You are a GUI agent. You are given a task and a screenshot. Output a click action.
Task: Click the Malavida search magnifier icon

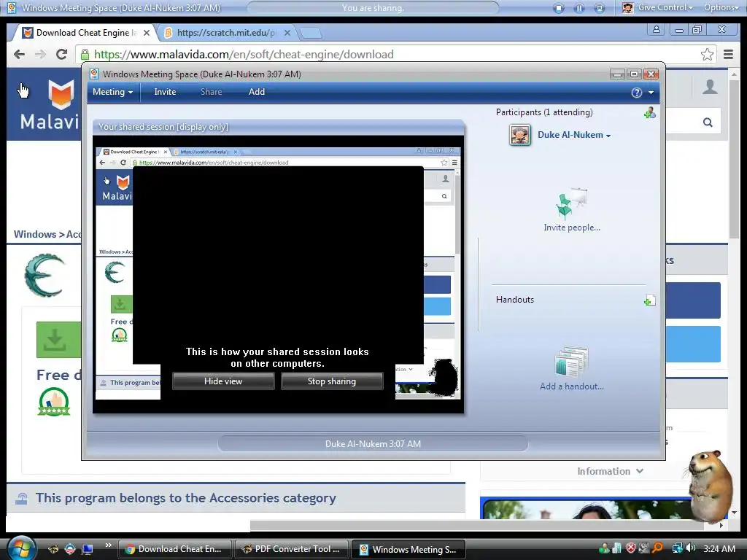[x=708, y=122]
